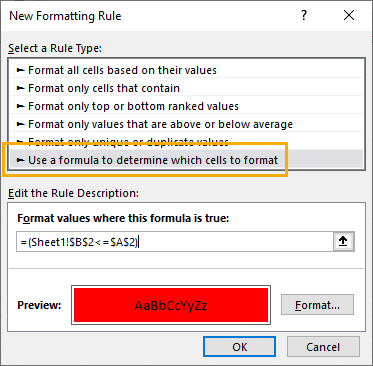Image resolution: width=373 pixels, height=366 pixels.
Task: Click arrow bullet beside above or below average rule
Action: point(21,124)
